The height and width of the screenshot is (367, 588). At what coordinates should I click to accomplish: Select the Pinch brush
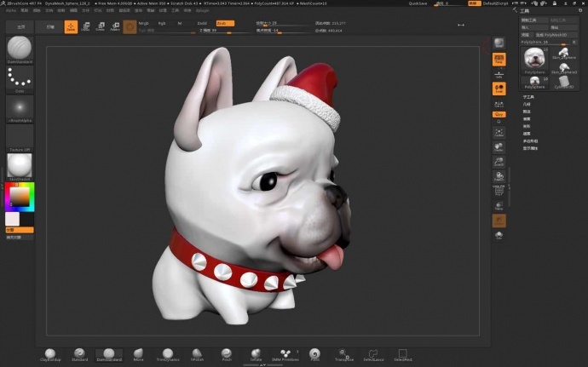click(227, 354)
